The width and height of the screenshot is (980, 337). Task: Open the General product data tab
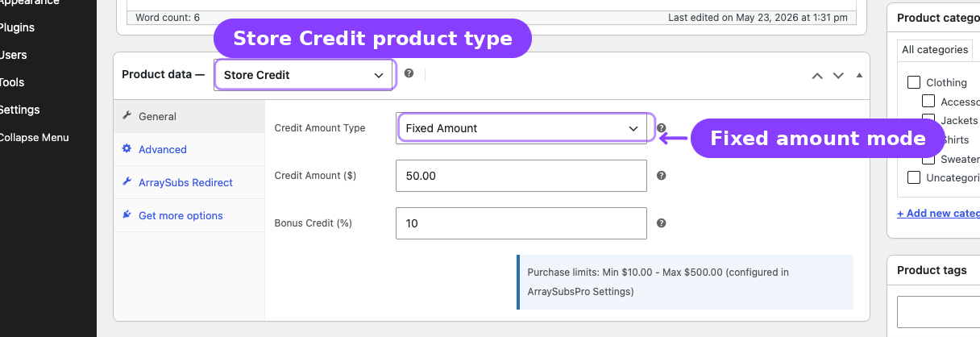coord(189,116)
